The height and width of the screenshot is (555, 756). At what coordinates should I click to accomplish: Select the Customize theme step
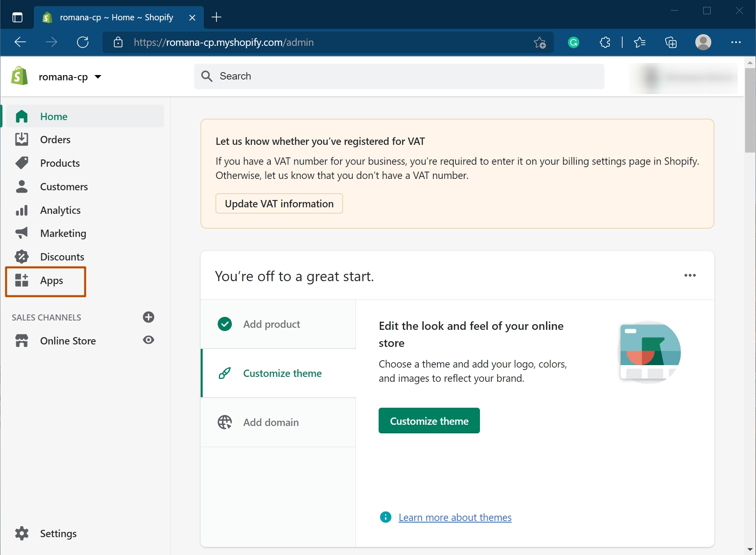[x=278, y=373]
